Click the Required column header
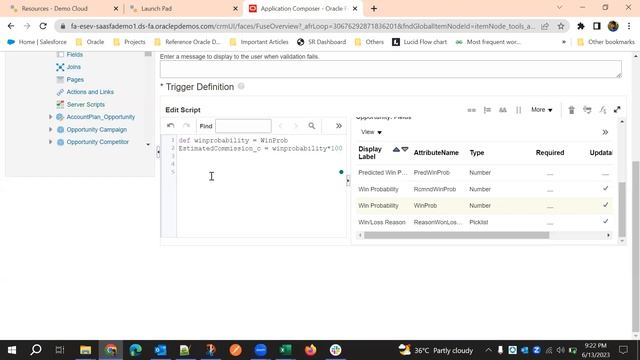The image size is (640, 360). 550,153
